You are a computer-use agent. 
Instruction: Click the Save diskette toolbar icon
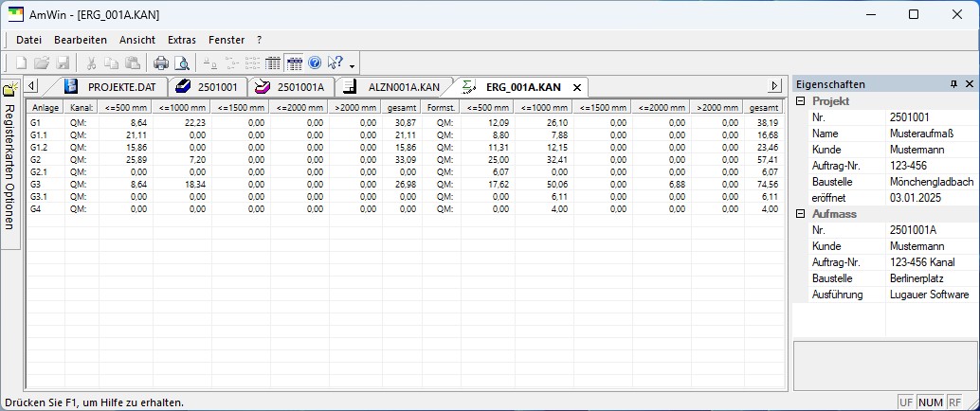pos(63,63)
